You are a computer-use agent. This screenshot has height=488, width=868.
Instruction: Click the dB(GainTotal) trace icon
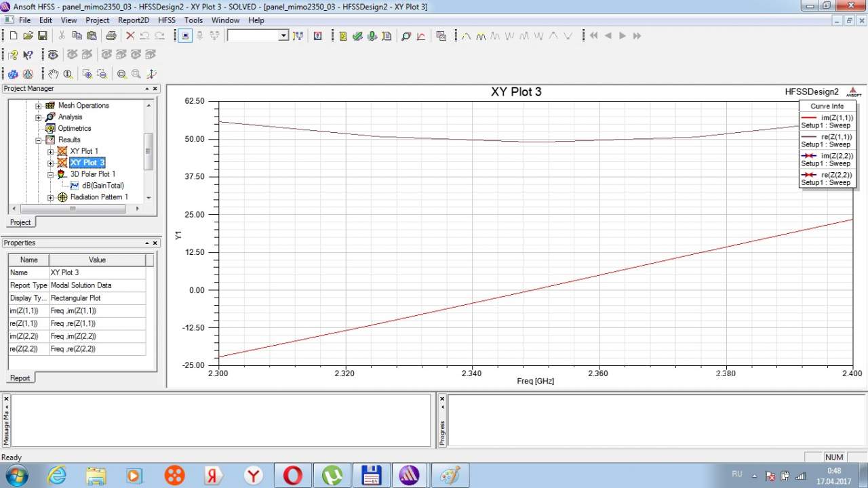click(75, 186)
